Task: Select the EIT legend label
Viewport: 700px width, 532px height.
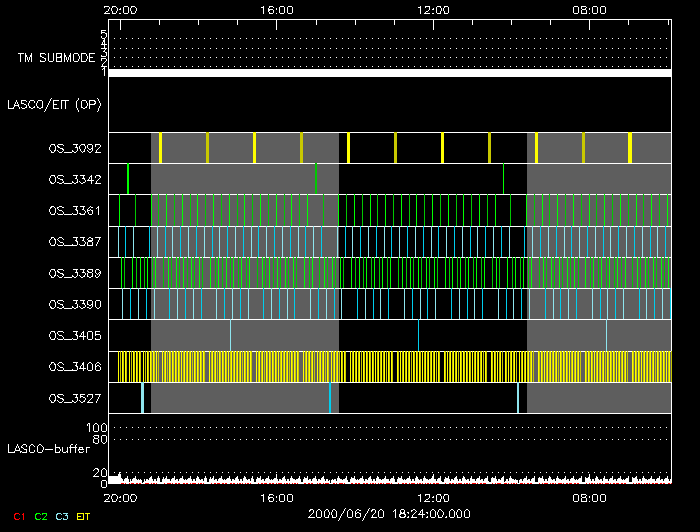Action: point(85,516)
